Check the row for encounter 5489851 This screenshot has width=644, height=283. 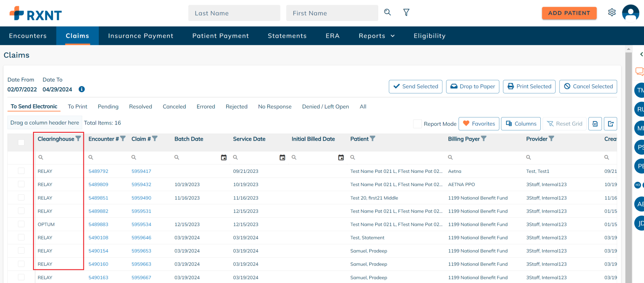pos(21,197)
